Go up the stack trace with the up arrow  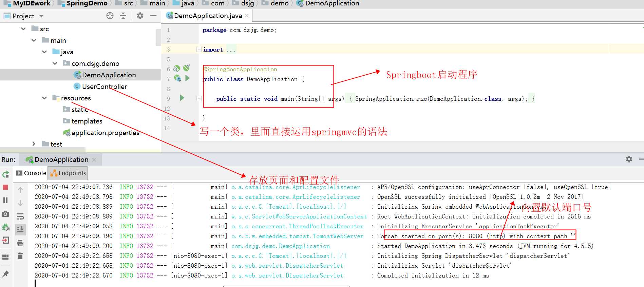coord(20,190)
